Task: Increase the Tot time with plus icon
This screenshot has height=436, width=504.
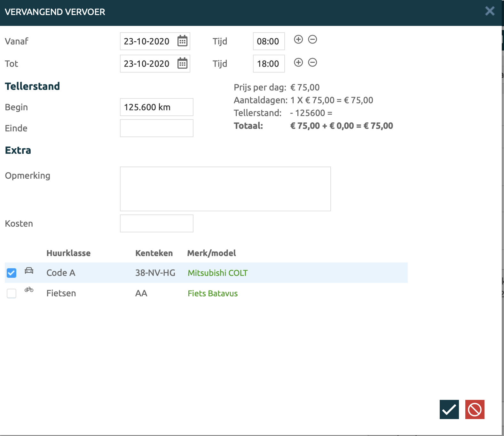Action: (298, 62)
